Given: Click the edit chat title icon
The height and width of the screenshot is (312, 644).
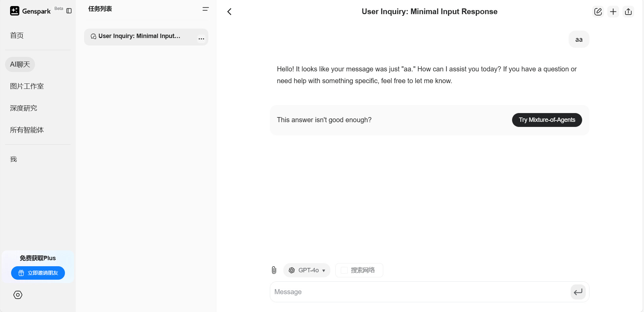Looking at the screenshot, I should pyautogui.click(x=598, y=12).
